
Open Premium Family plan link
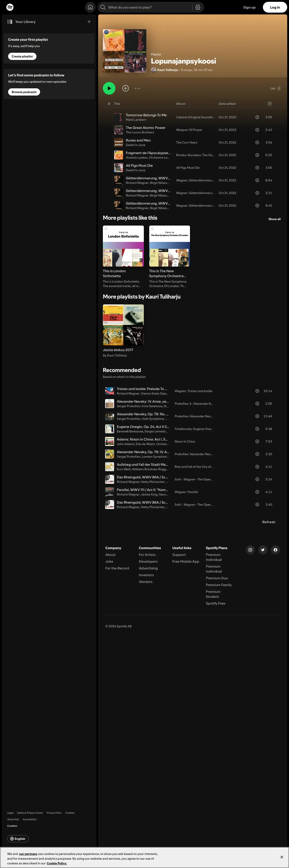219,585
